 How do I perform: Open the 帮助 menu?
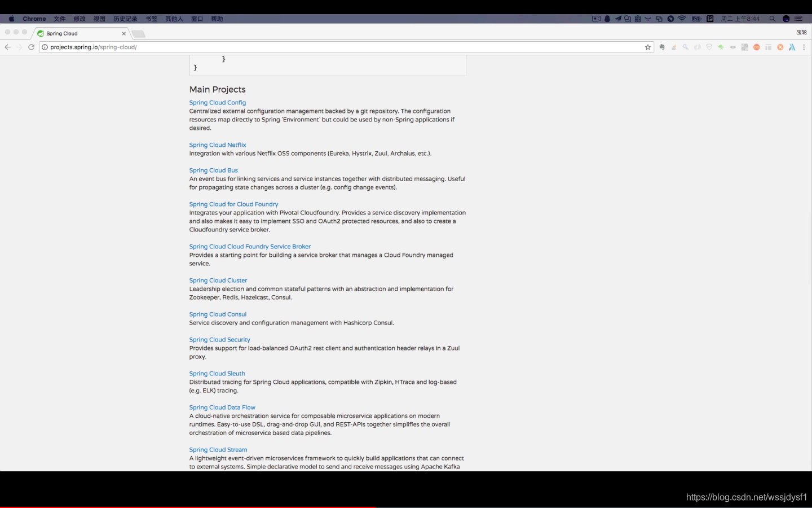[x=217, y=19]
